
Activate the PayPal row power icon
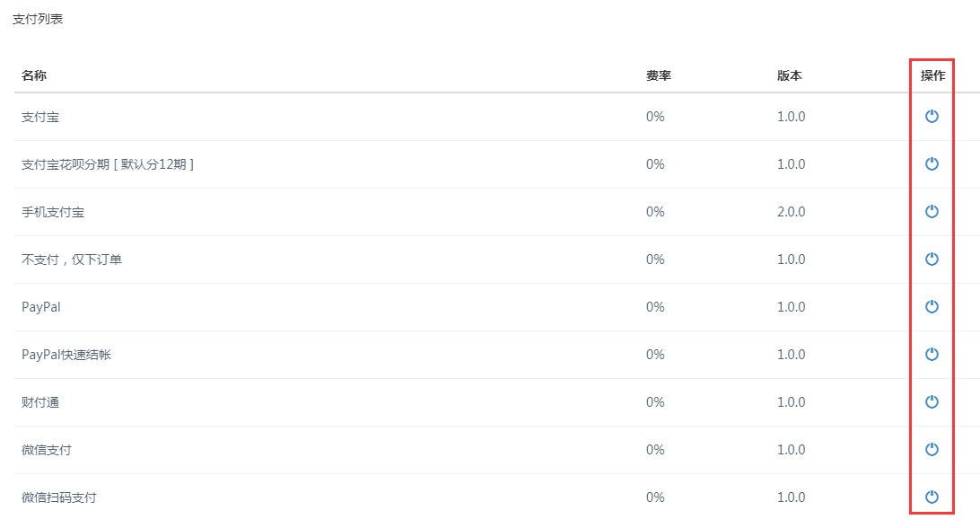point(932,306)
